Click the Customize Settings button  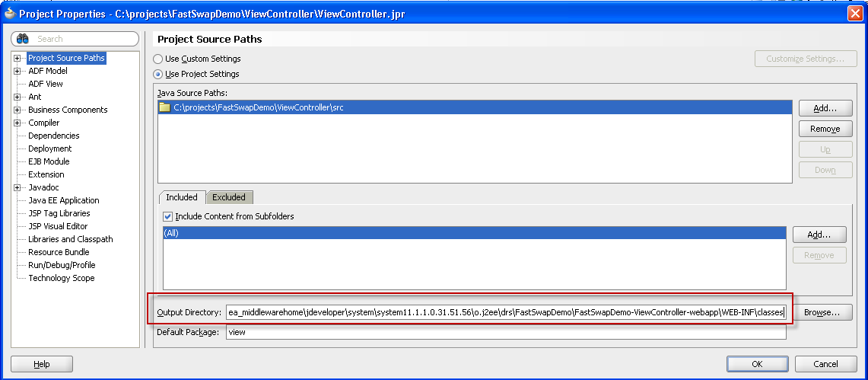tap(805, 59)
